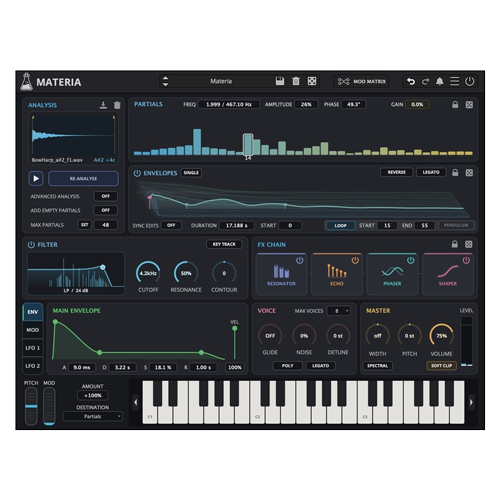This screenshot has height=500, width=500.
Task: Step through presets with up/down arrows
Action: (165, 81)
